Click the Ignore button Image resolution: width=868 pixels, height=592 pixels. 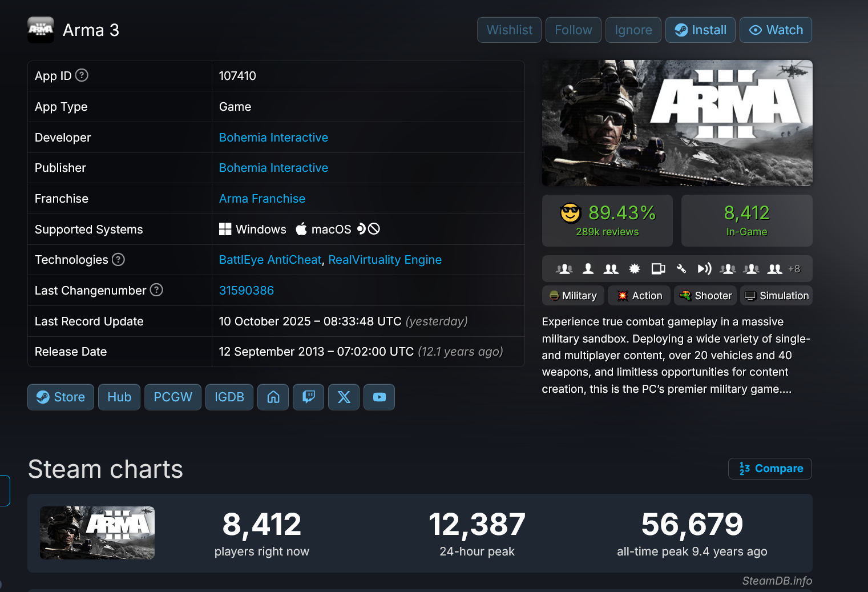633,30
